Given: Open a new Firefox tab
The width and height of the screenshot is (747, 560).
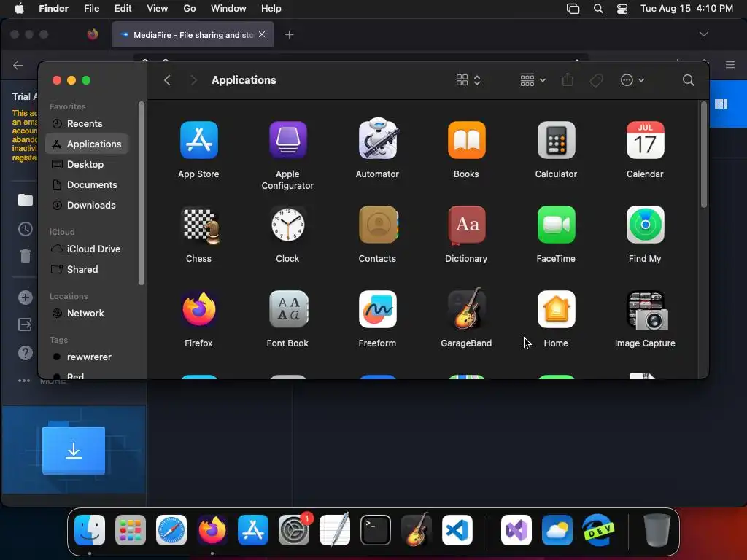Looking at the screenshot, I should click(289, 34).
